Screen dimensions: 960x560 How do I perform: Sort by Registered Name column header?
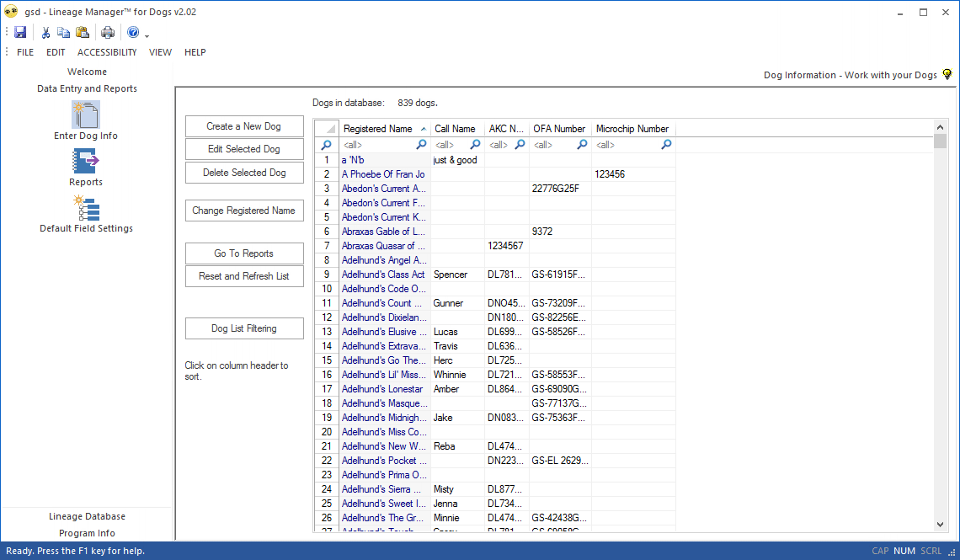385,129
